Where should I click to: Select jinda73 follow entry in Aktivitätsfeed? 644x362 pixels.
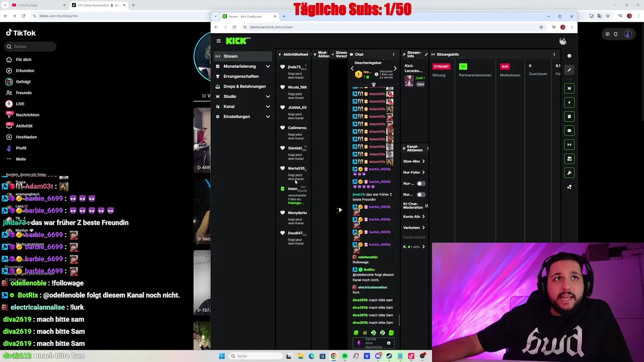tap(294, 72)
